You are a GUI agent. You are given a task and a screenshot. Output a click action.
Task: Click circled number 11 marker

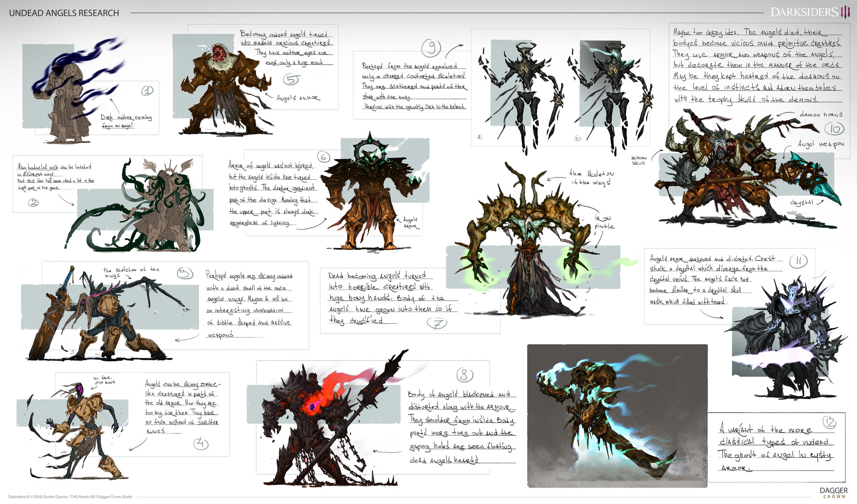(x=798, y=261)
